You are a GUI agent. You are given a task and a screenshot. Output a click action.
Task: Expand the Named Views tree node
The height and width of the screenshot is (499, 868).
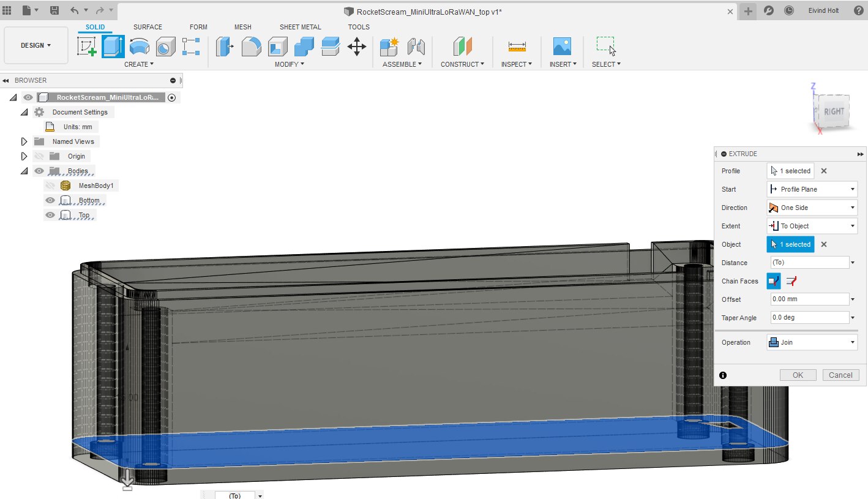[24, 141]
